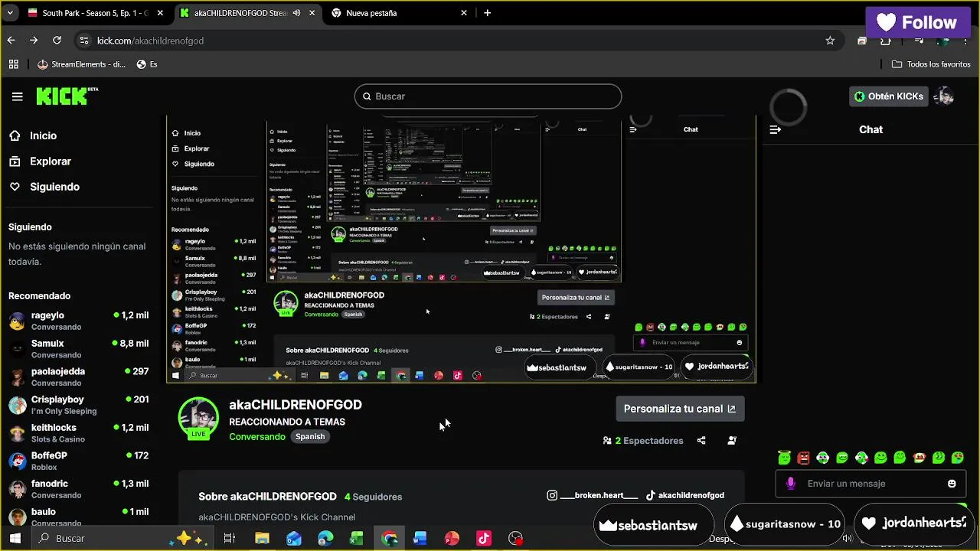Click the Spanish language tag
The height and width of the screenshot is (551, 980).
[310, 436]
